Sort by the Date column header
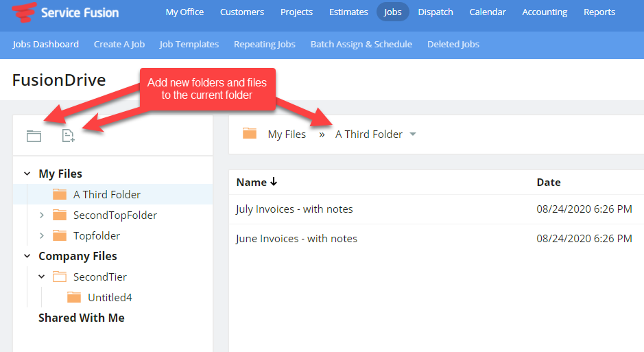This screenshot has width=644, height=352. point(548,182)
